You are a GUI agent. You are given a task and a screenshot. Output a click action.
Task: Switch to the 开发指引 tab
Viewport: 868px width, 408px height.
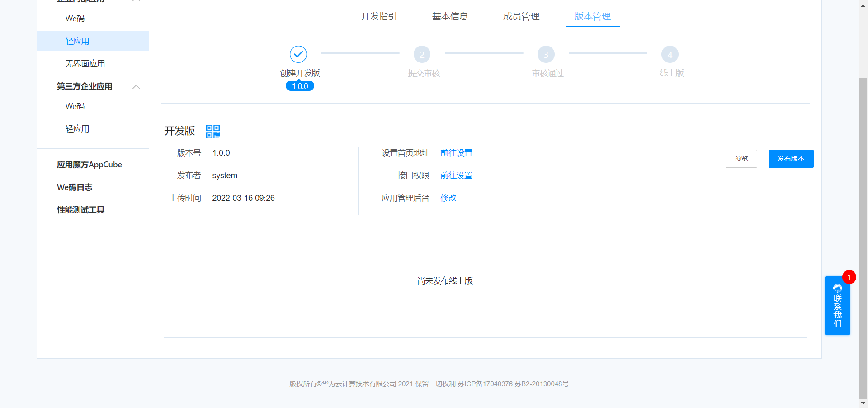[378, 16]
